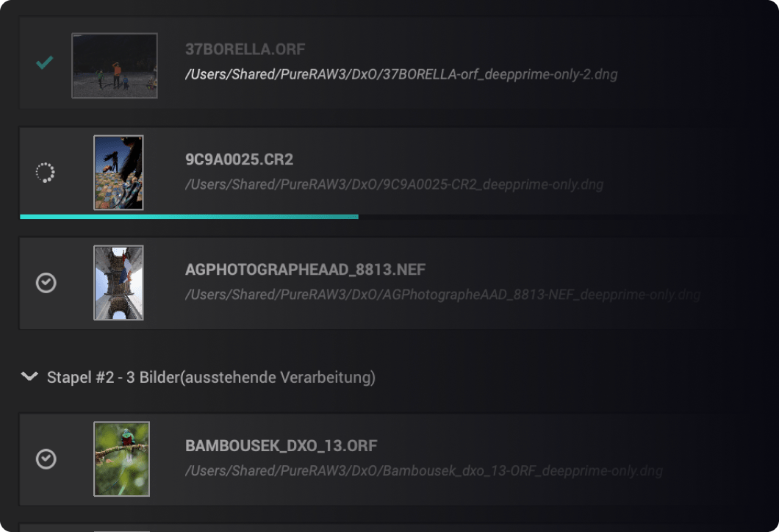
Task: Collapse the Stapel #2 group chevron
Action: [29, 376]
